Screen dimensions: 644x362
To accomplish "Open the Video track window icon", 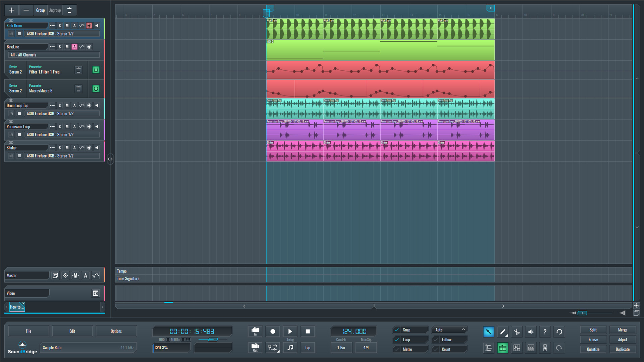I will 96,293.
